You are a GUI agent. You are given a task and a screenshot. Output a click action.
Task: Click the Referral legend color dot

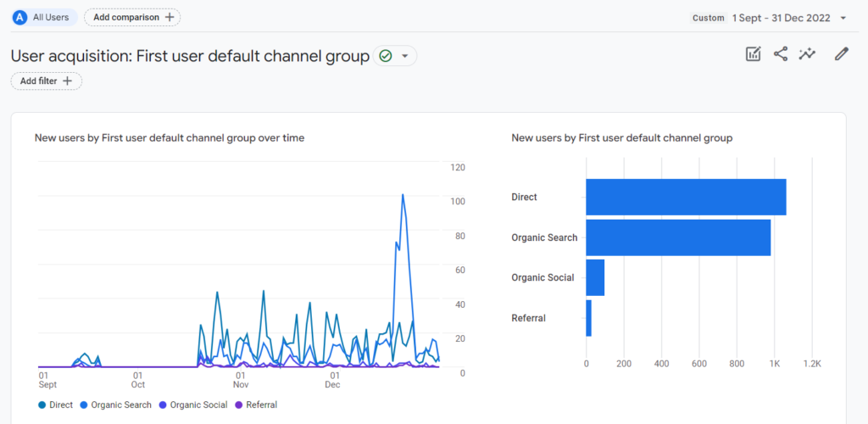pos(239,404)
